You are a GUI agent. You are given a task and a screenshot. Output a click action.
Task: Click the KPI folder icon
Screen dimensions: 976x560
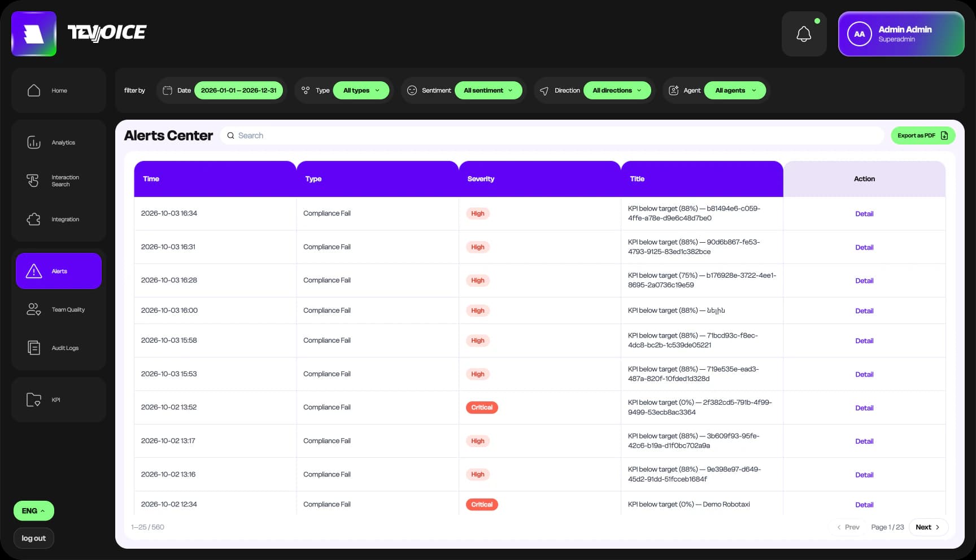34,400
